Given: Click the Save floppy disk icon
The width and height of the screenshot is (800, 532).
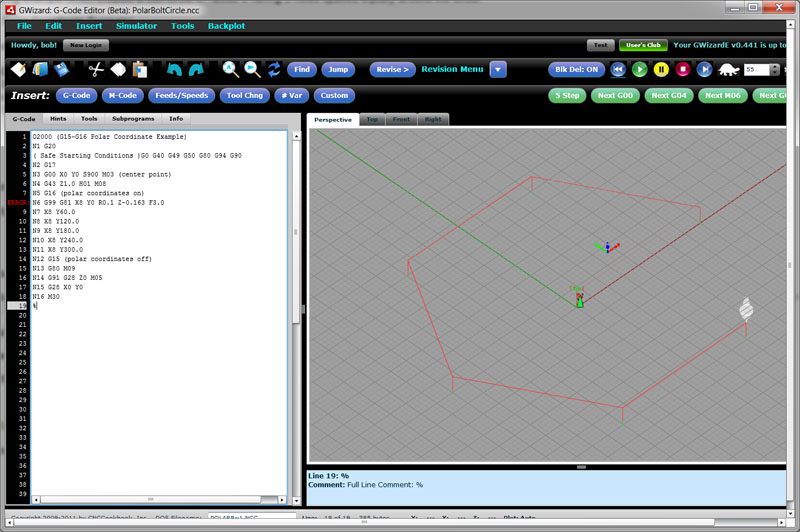Looking at the screenshot, I should point(62,69).
